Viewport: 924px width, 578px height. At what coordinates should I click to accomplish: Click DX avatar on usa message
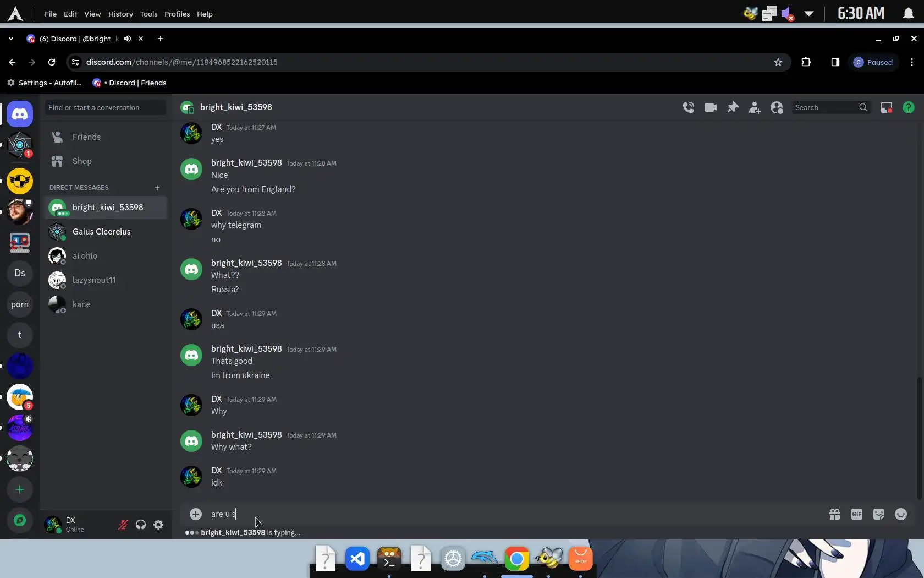pyautogui.click(x=191, y=319)
